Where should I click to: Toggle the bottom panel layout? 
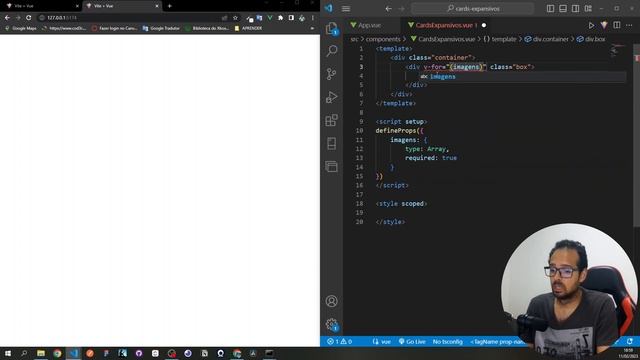[563, 9]
